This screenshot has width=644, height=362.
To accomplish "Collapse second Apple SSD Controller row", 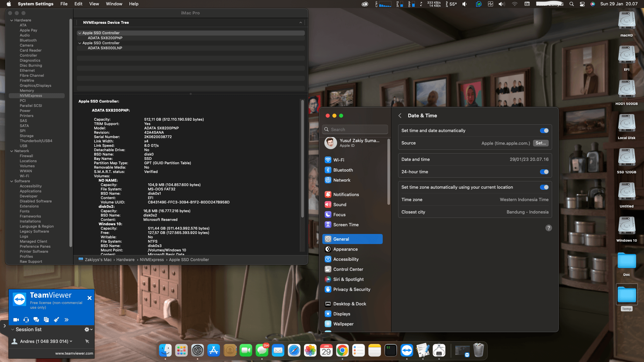I will [79, 43].
